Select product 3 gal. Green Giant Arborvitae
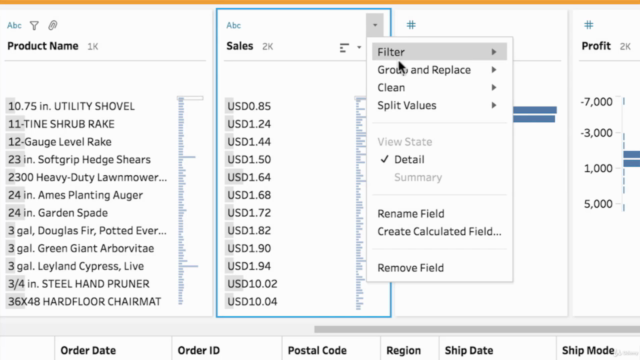 tap(81, 248)
